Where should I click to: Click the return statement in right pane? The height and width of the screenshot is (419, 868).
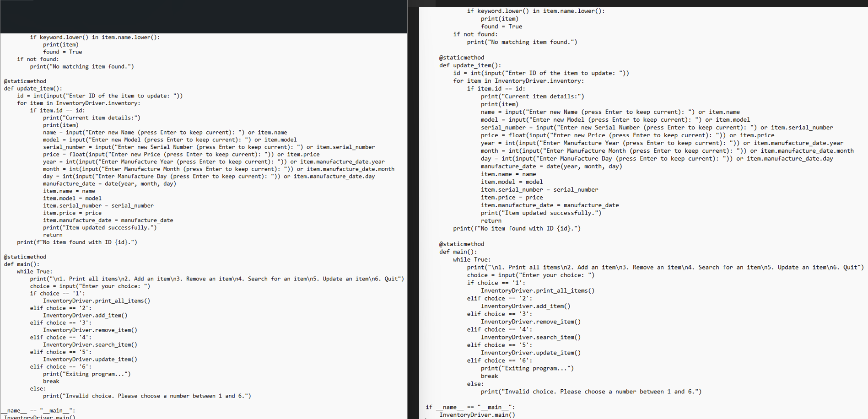click(x=491, y=220)
